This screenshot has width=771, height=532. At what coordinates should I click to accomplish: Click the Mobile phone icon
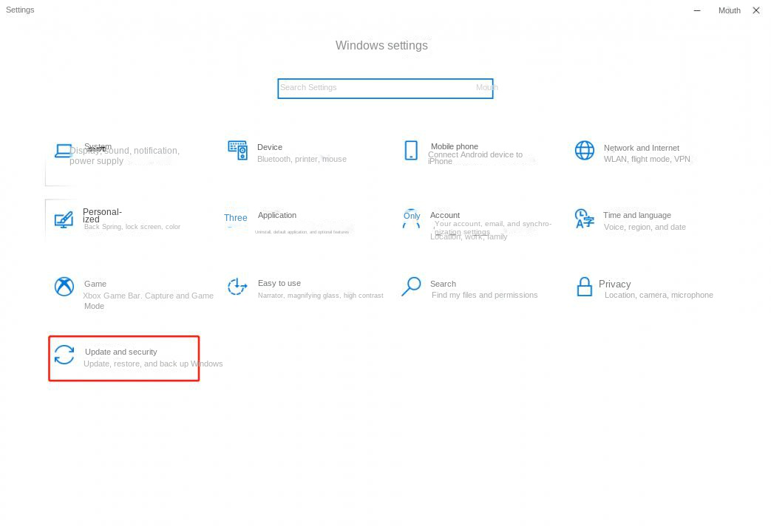click(411, 150)
